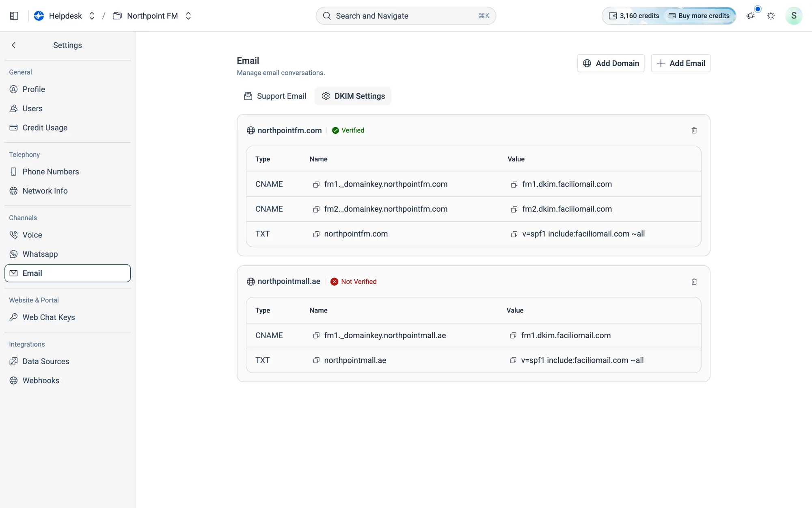Copy SPF value for northpointmall.ae
Image resolution: width=812 pixels, height=508 pixels.
[513, 360]
